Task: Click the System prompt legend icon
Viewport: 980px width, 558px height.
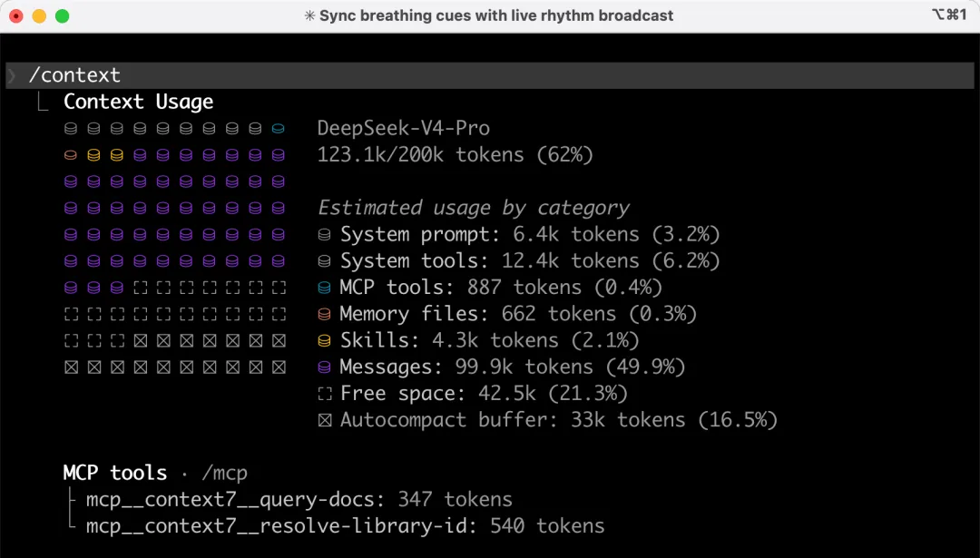Action: 324,235
